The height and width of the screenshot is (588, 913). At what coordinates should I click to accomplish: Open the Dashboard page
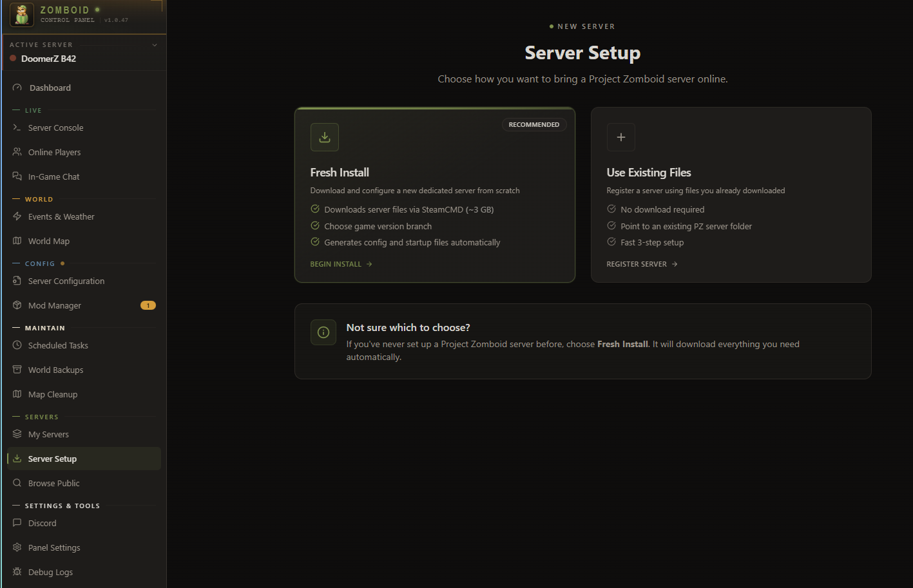pyautogui.click(x=84, y=88)
